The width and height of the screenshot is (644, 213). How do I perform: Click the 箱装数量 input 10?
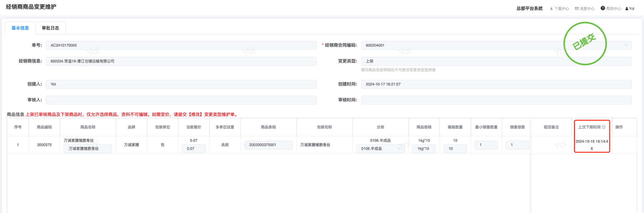tap(455, 149)
